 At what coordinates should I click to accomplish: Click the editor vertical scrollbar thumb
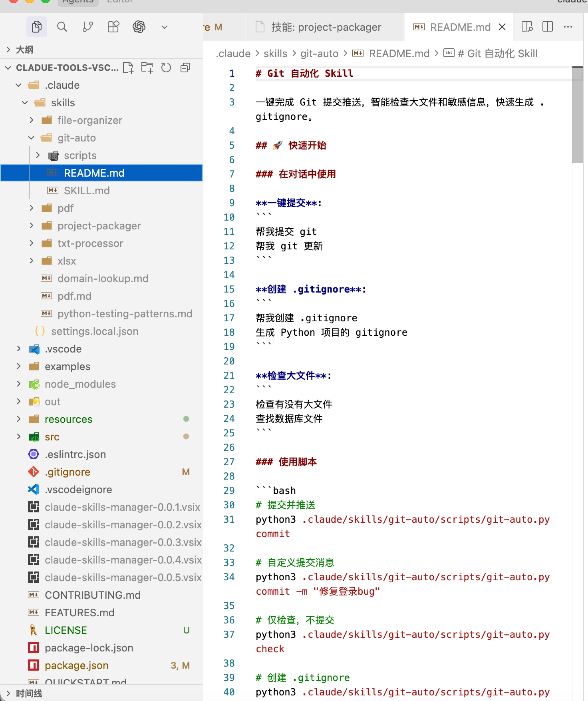(x=578, y=115)
